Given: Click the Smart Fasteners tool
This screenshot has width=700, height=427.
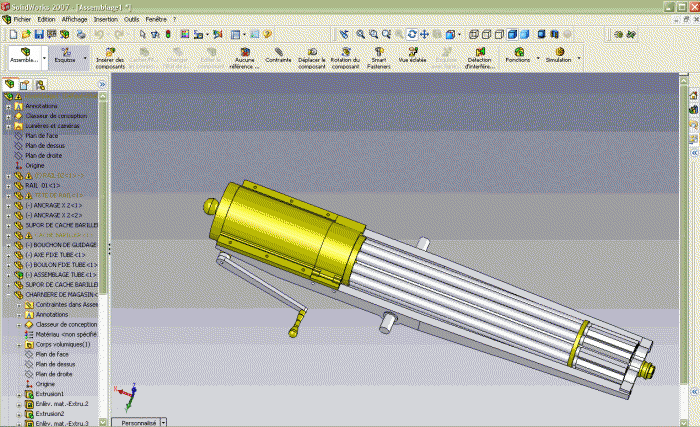Looking at the screenshot, I should click(379, 58).
